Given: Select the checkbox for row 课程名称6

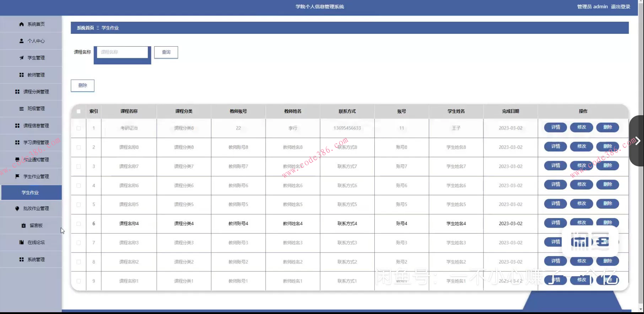Looking at the screenshot, I should [x=79, y=186].
